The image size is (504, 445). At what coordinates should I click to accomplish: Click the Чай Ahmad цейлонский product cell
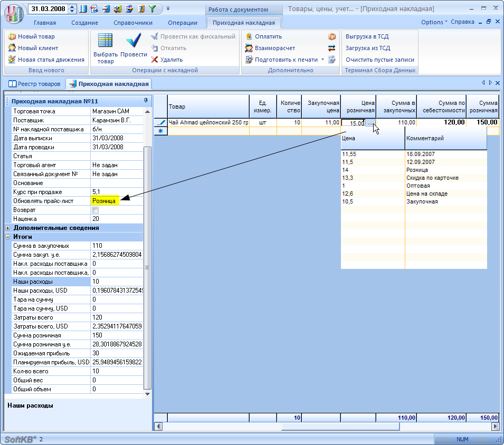(208, 122)
